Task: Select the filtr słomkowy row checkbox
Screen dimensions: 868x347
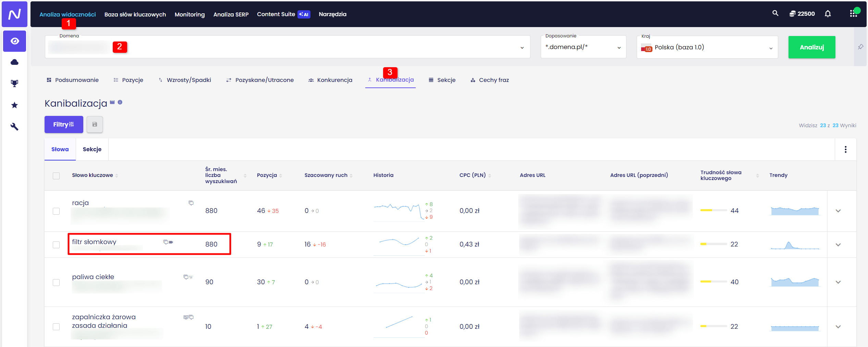Action: (x=56, y=245)
